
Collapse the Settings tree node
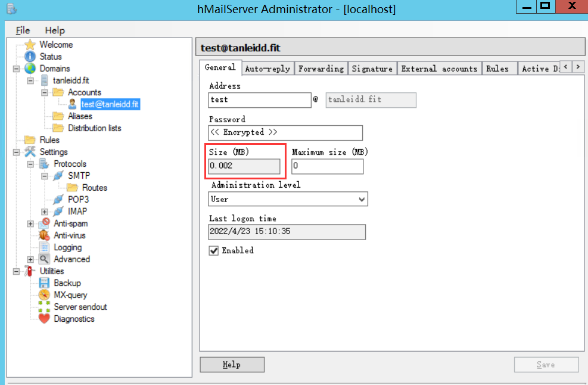16,152
